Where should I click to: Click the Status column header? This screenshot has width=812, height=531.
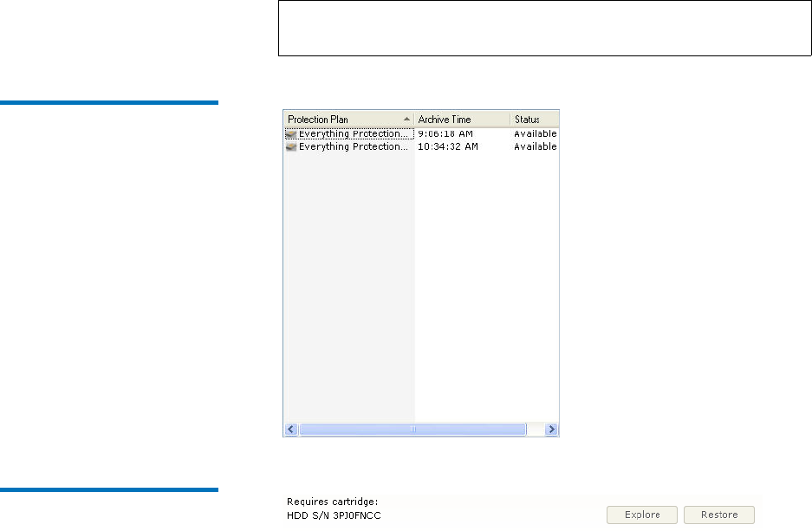535,120
